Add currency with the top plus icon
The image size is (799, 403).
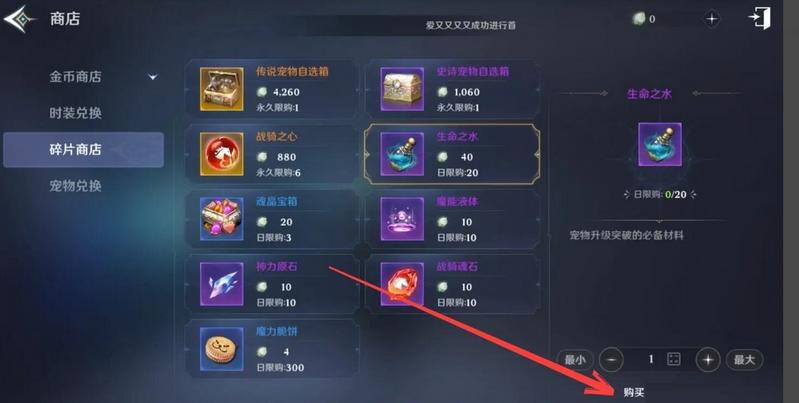[x=711, y=19]
